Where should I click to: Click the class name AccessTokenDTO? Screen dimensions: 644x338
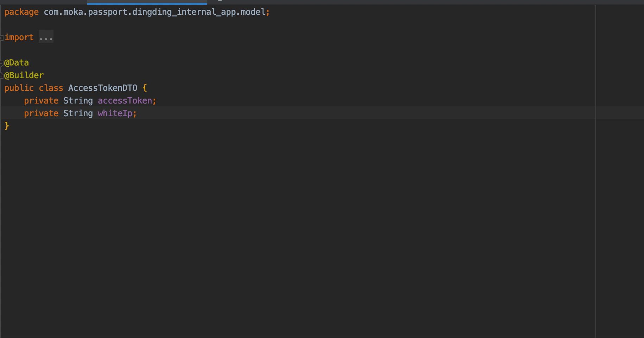(102, 88)
